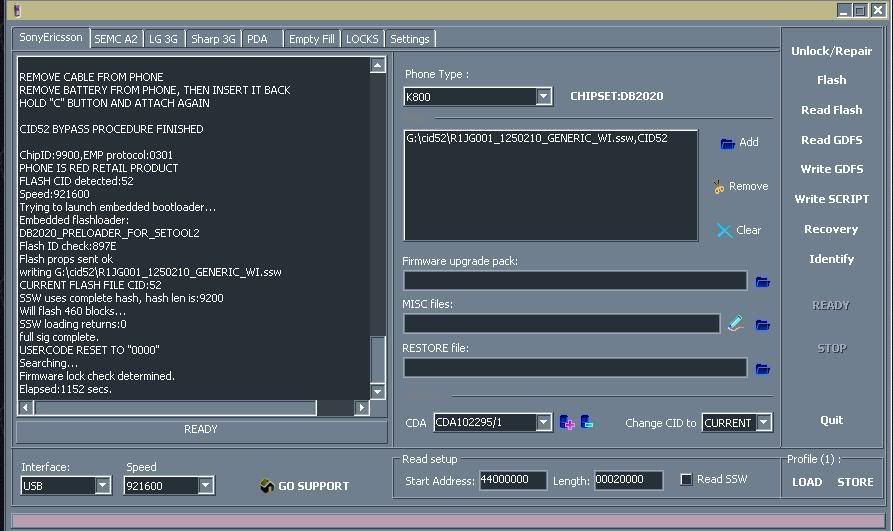Browse for RESTORE file folder icon

click(x=763, y=369)
